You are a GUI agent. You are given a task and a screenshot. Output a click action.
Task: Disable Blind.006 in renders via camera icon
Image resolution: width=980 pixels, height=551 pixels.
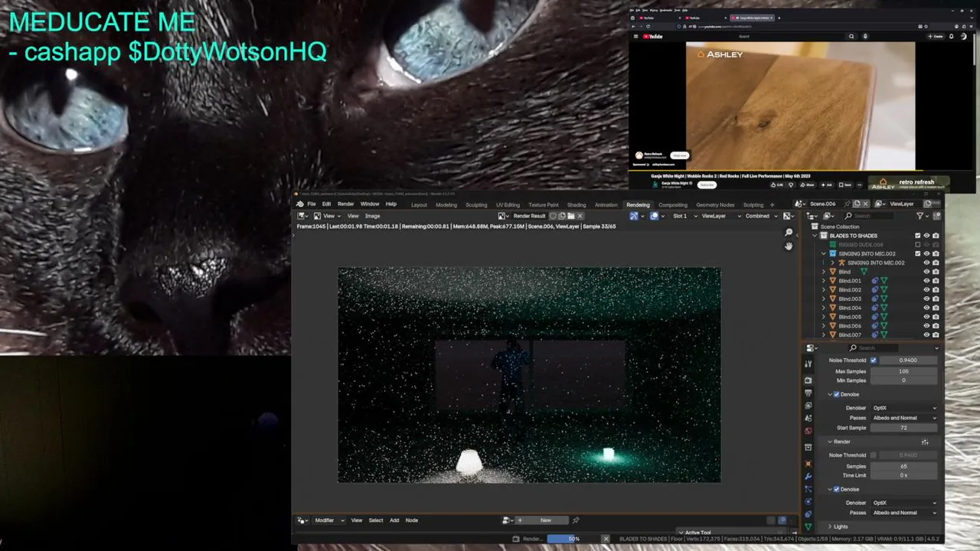click(x=936, y=326)
